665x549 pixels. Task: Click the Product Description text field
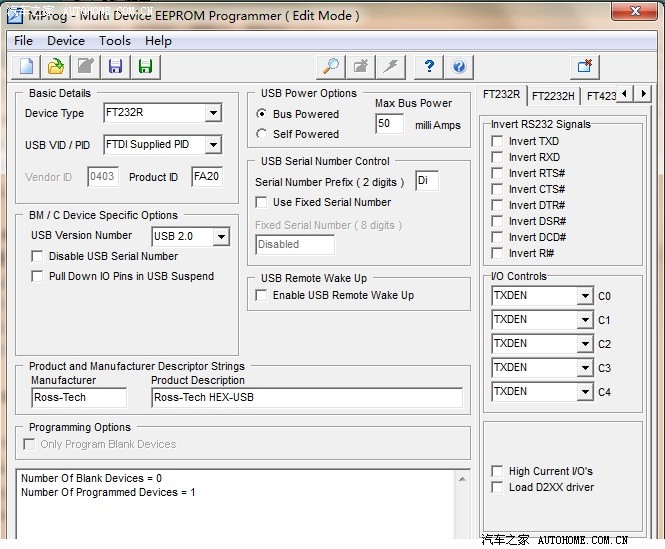tap(306, 397)
